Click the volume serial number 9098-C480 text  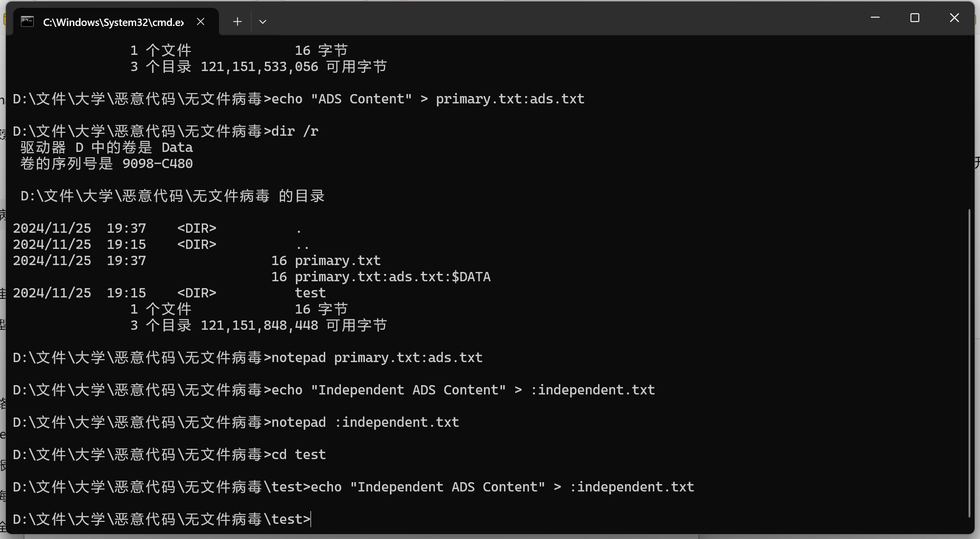[157, 164]
